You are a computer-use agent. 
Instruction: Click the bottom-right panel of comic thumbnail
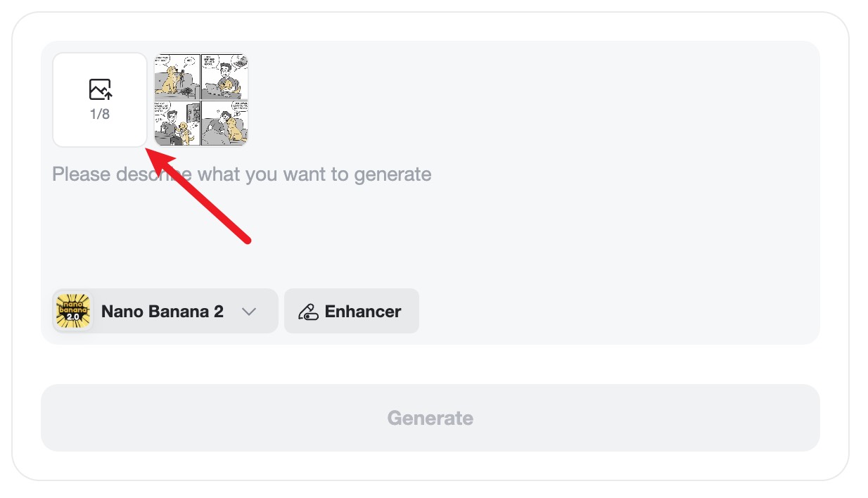click(x=224, y=123)
